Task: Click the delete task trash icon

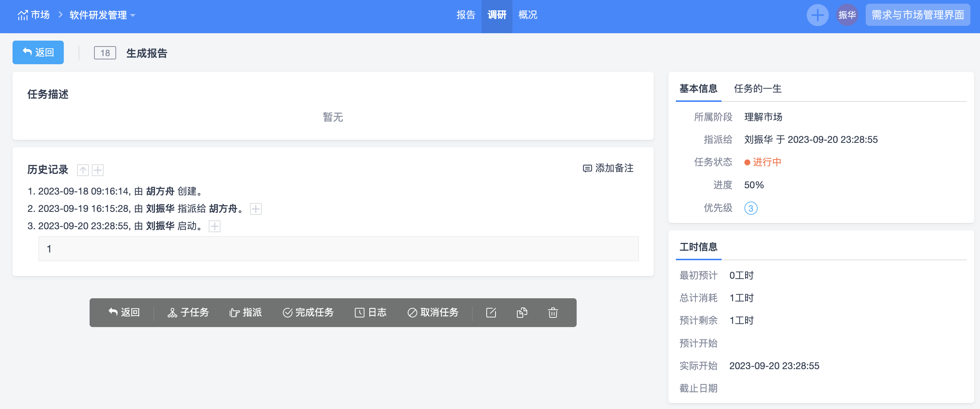Action: click(x=552, y=313)
